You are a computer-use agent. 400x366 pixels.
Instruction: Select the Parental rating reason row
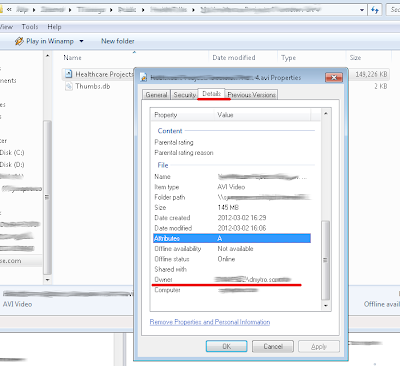point(232,153)
